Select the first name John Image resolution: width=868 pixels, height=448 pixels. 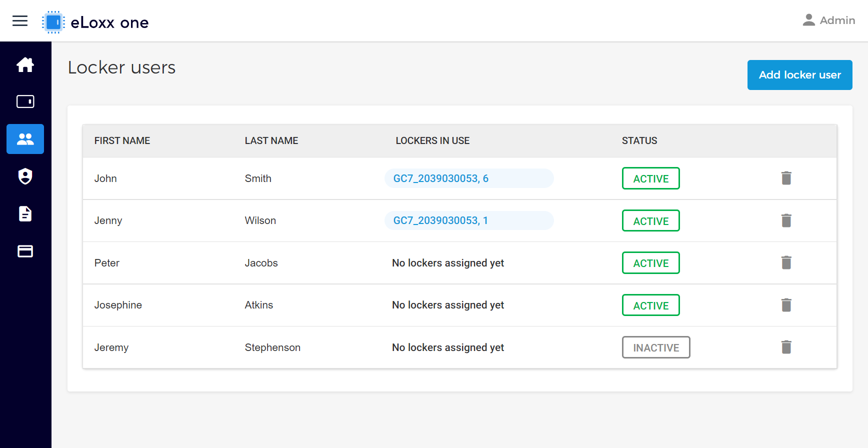(x=105, y=178)
